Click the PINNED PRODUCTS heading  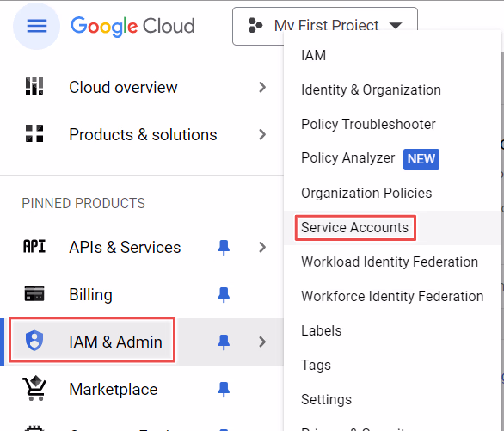click(83, 203)
